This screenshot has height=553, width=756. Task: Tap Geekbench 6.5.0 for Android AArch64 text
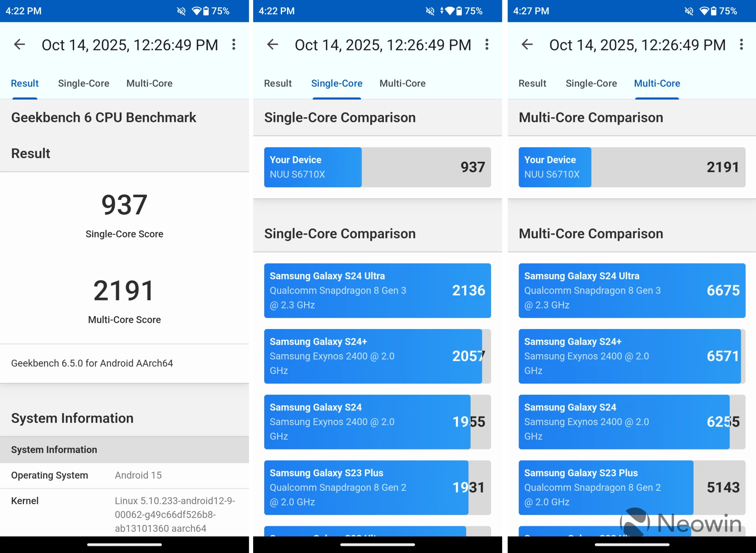(x=92, y=363)
